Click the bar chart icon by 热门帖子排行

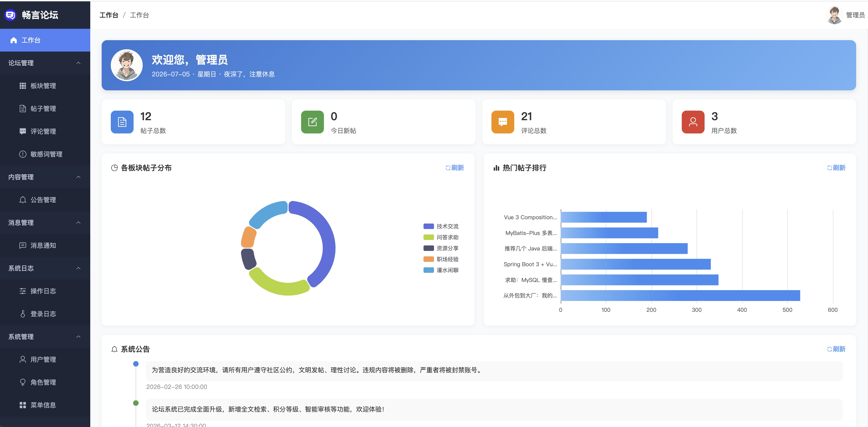point(496,168)
